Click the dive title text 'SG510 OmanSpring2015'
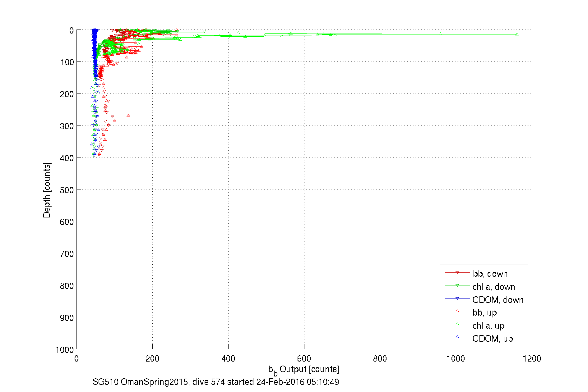Image resolution: width=588 pixels, height=392 pixels. point(140,382)
